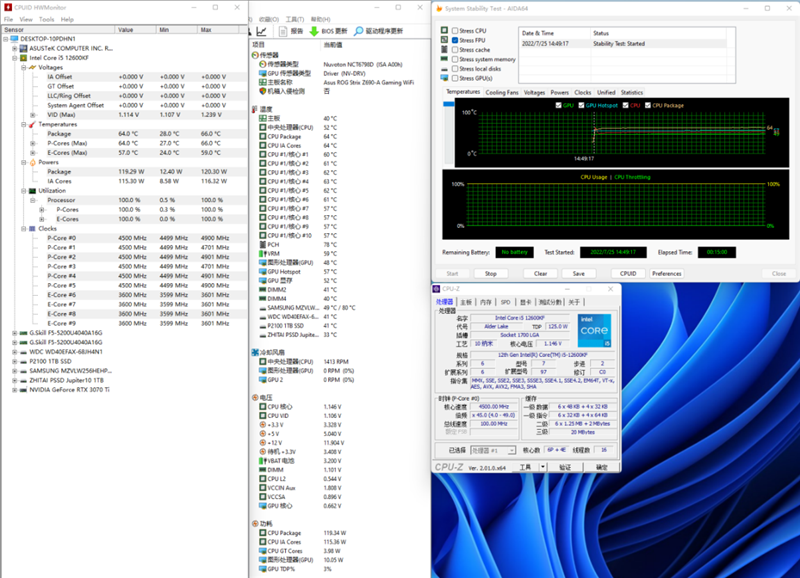Switch to the Cooling Fans tab
Viewport: 800px width, 578px height.
[502, 92]
